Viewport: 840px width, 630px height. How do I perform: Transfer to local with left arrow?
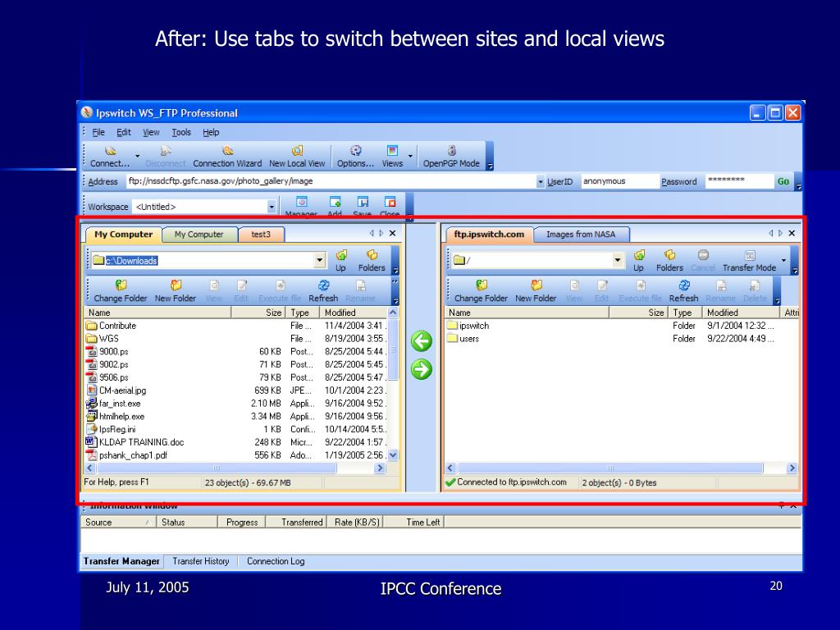[x=422, y=341]
